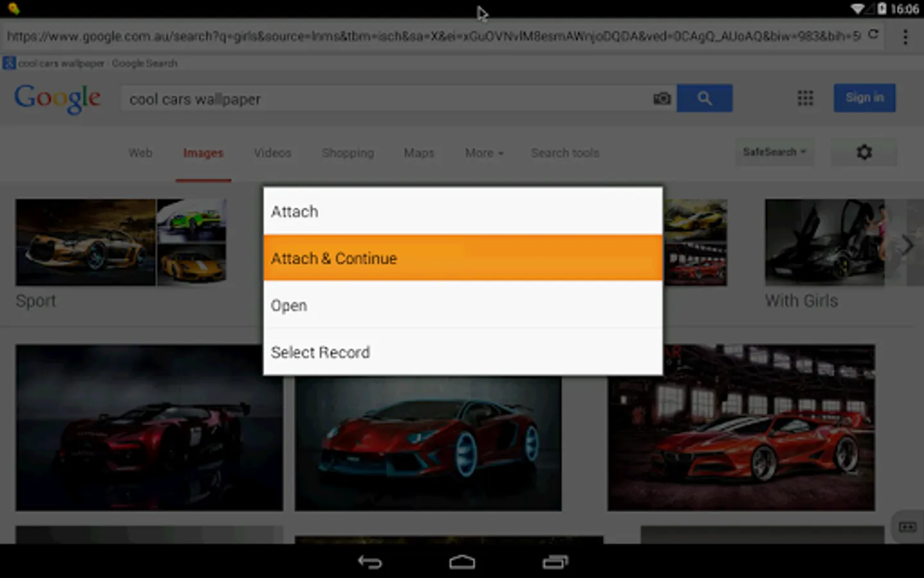
Task: Open Android recent apps button
Action: [555, 562]
